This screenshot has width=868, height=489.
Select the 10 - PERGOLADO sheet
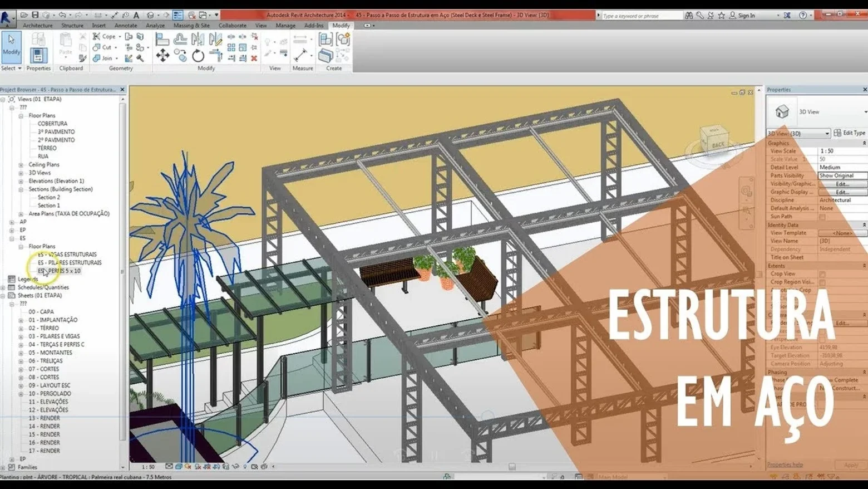click(50, 394)
